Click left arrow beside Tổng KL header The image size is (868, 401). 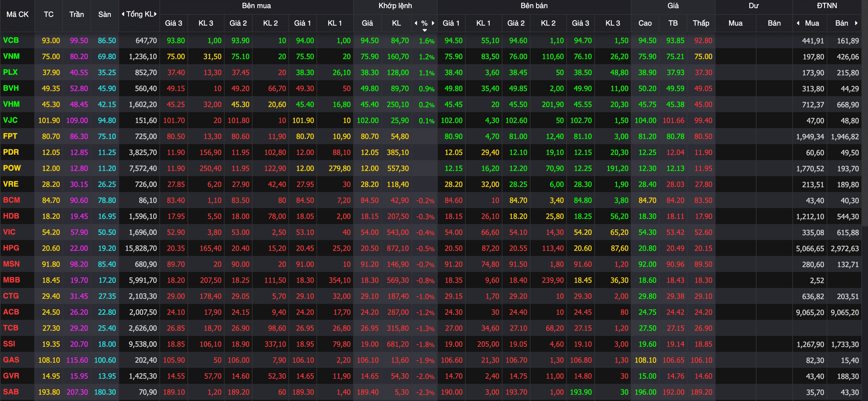click(123, 14)
